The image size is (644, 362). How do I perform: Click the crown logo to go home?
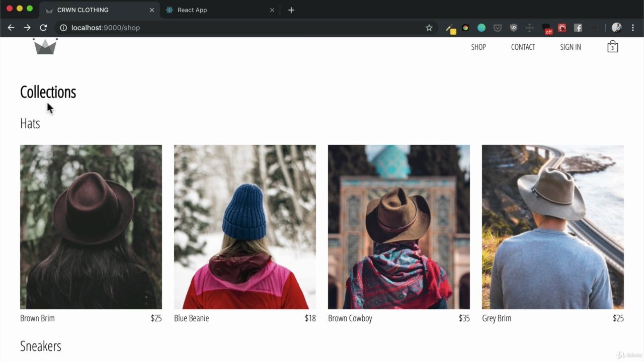[x=45, y=46]
